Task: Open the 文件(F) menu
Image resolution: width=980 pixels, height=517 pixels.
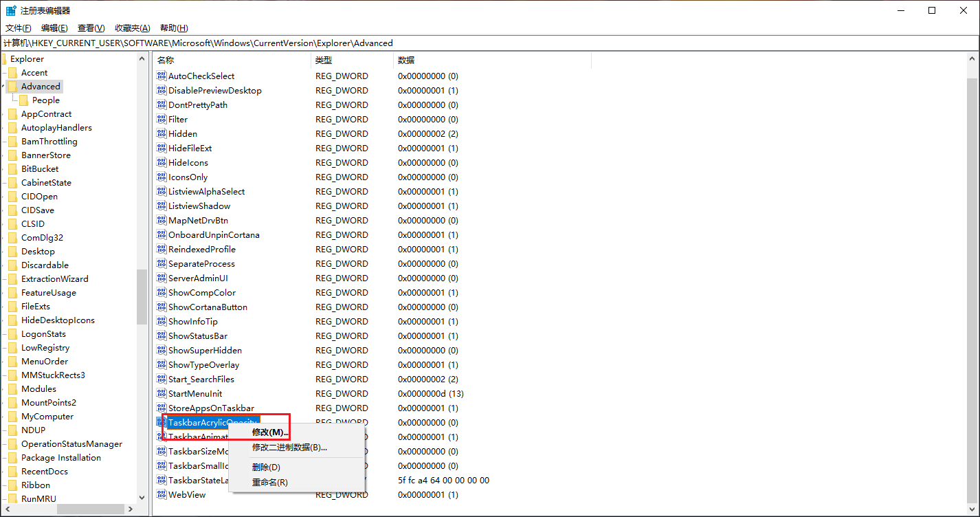Action: 19,28
